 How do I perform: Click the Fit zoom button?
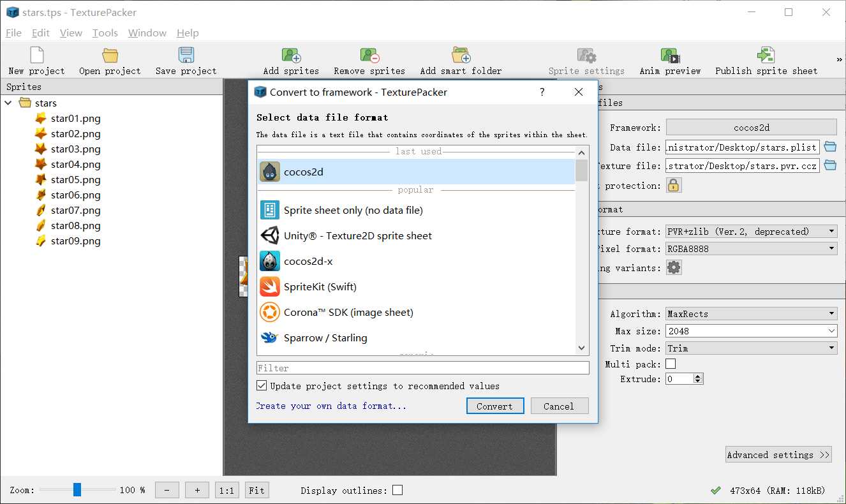(257, 490)
